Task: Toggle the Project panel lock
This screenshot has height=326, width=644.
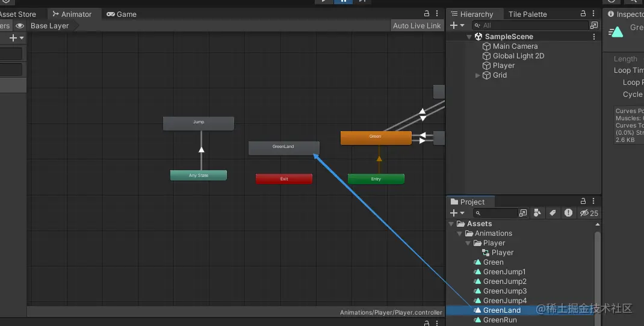Action: 583,201
